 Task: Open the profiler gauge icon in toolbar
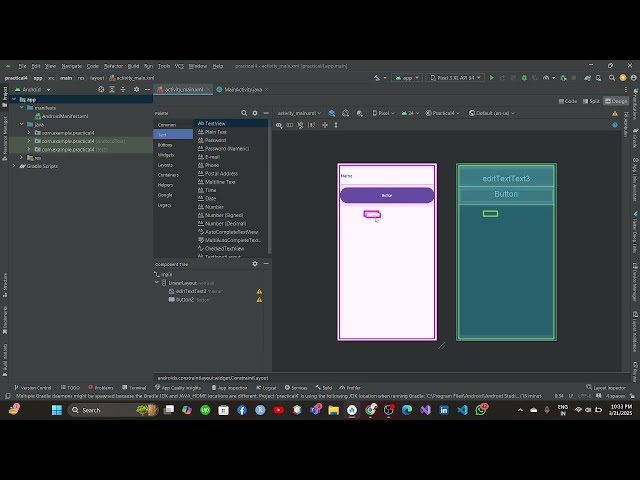pos(546,78)
